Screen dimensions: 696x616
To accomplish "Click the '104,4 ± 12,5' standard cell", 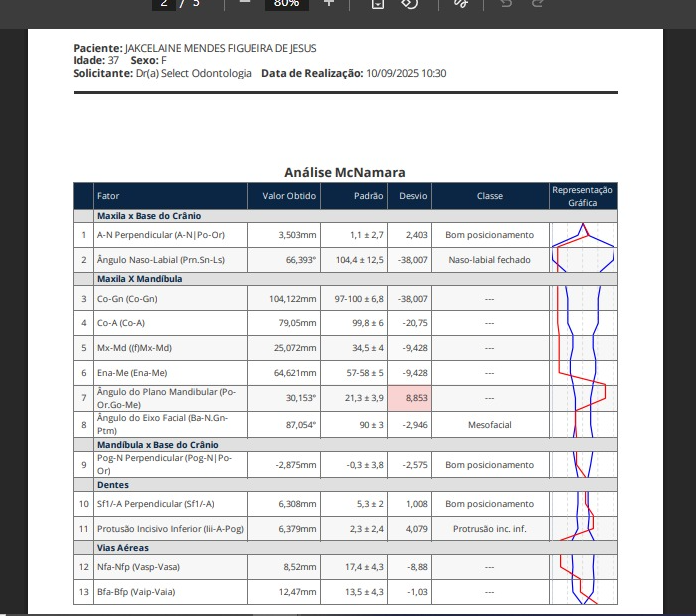I will pyautogui.click(x=354, y=260).
